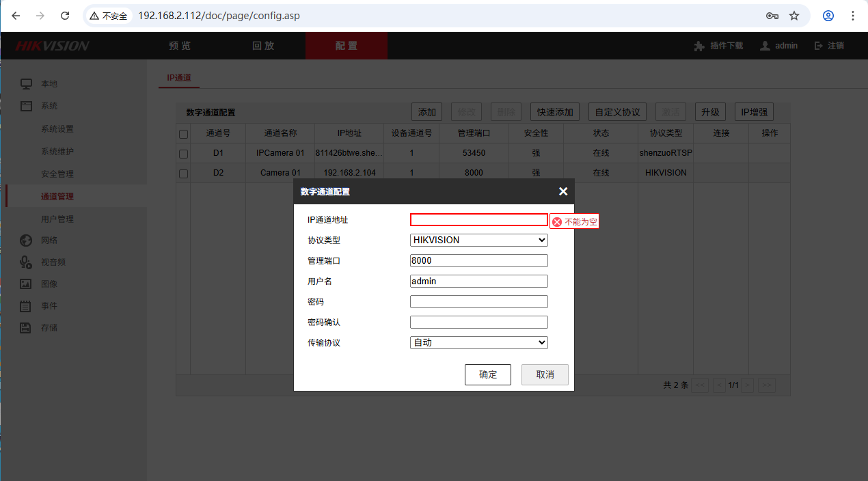Click the management port field showing 8000
868x481 pixels.
478,260
